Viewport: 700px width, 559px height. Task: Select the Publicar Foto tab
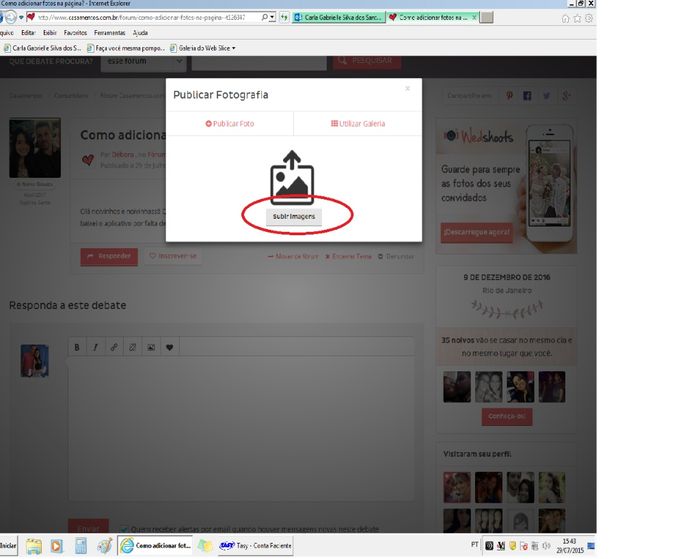(229, 124)
